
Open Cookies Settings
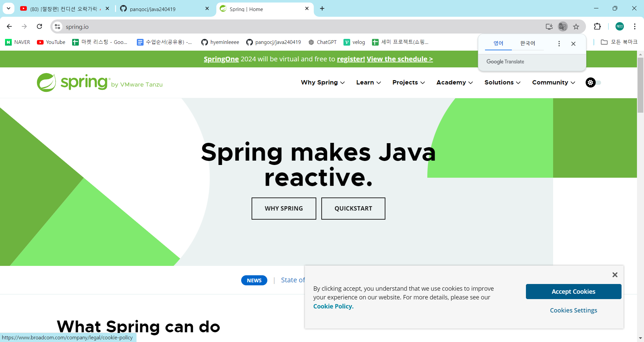pyautogui.click(x=574, y=310)
